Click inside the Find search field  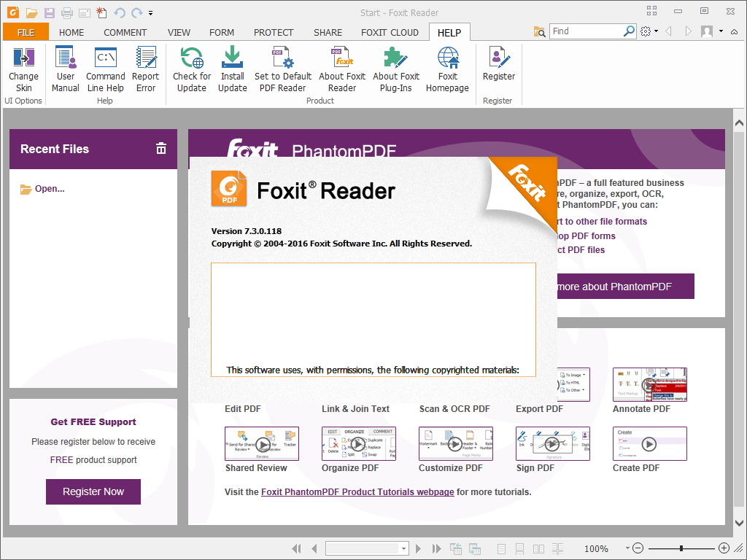coord(584,31)
